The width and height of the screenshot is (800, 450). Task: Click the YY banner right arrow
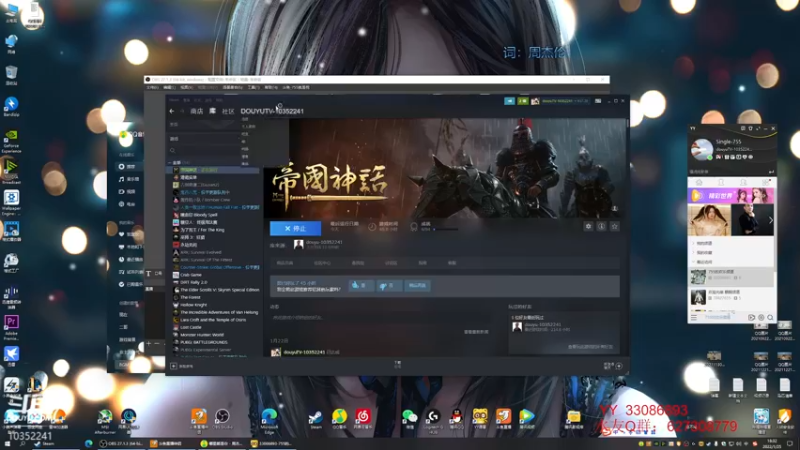coord(770,220)
